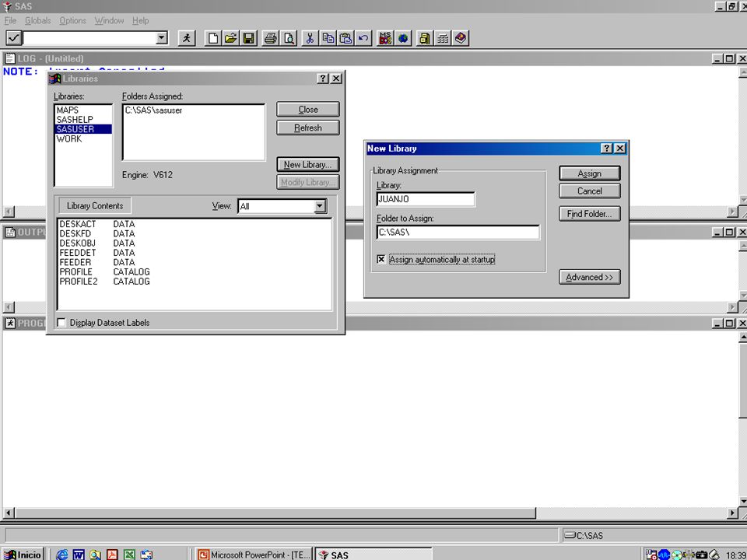Click the question mark in Libraries dialog
Screen dimensions: 747x560
coord(323,78)
